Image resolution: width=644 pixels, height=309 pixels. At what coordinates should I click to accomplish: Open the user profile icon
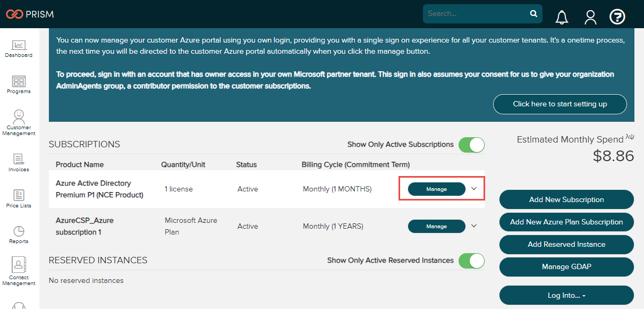[590, 17]
